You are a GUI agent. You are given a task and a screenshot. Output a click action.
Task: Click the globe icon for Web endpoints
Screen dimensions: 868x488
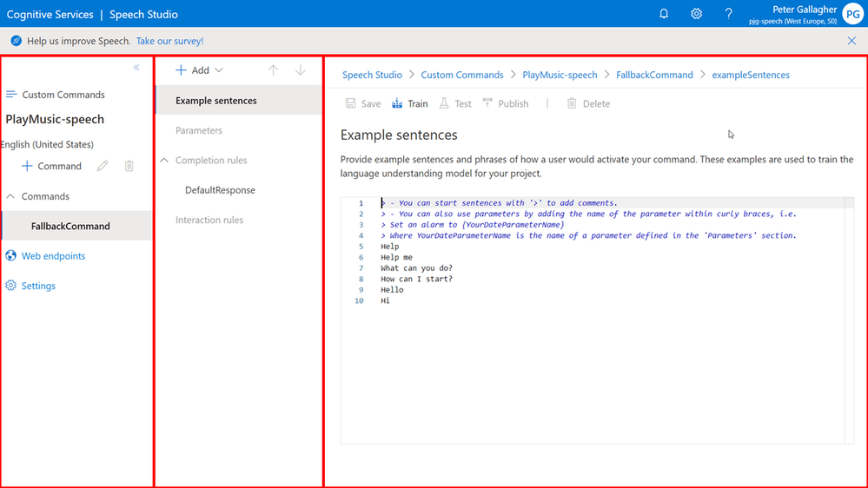[10, 255]
